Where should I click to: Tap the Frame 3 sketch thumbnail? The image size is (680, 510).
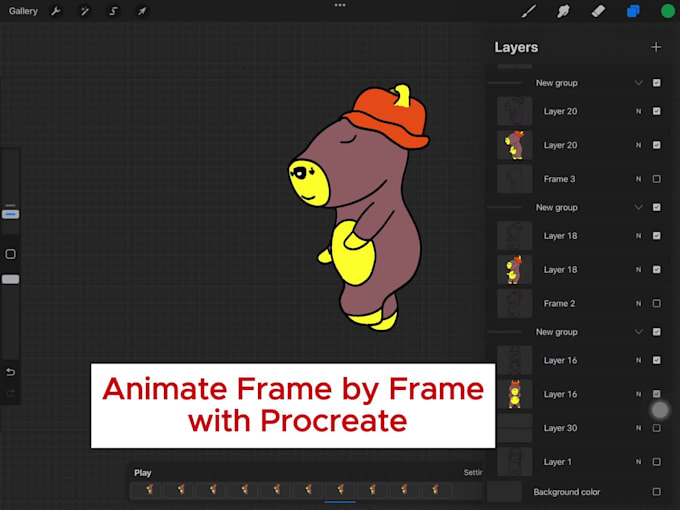point(514,179)
